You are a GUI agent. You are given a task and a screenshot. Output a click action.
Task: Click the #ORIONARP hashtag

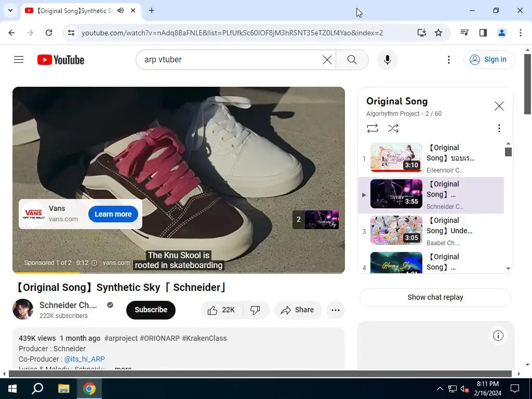160,338
